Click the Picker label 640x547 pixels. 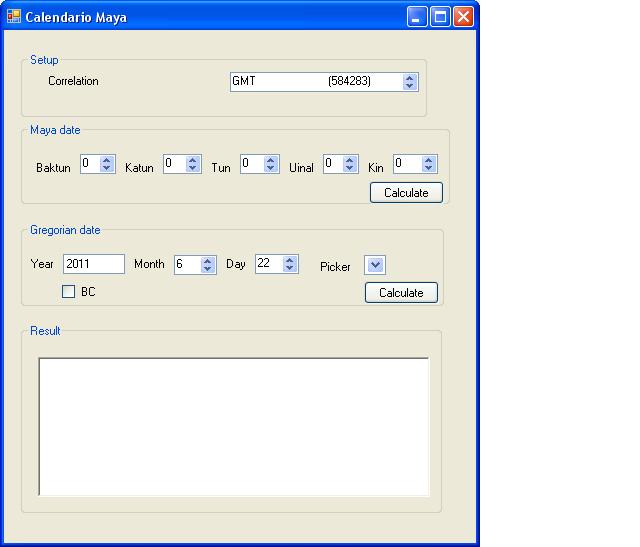click(335, 267)
